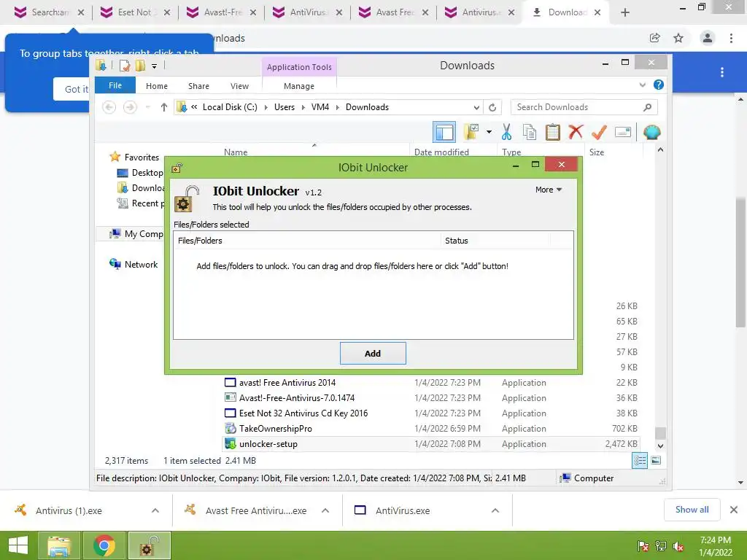
Task: Select Eset Not 32 Antivirus Cd Key 2016 file
Action: [x=303, y=413]
